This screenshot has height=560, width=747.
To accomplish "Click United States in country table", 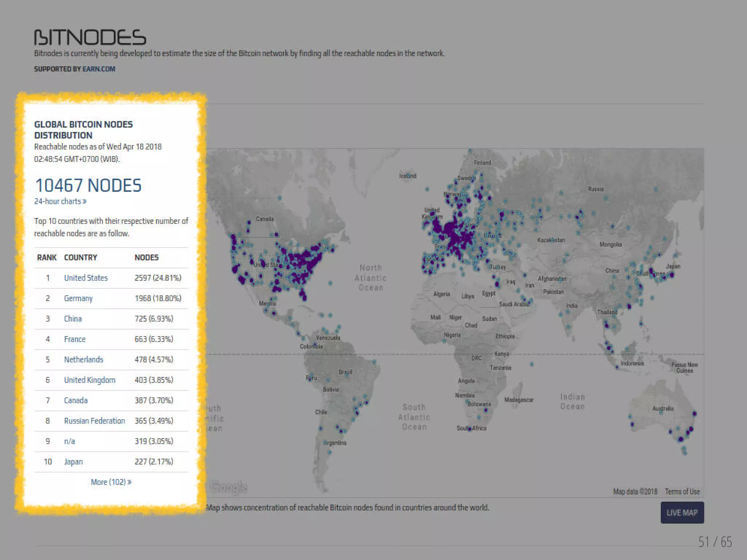I will (x=86, y=278).
